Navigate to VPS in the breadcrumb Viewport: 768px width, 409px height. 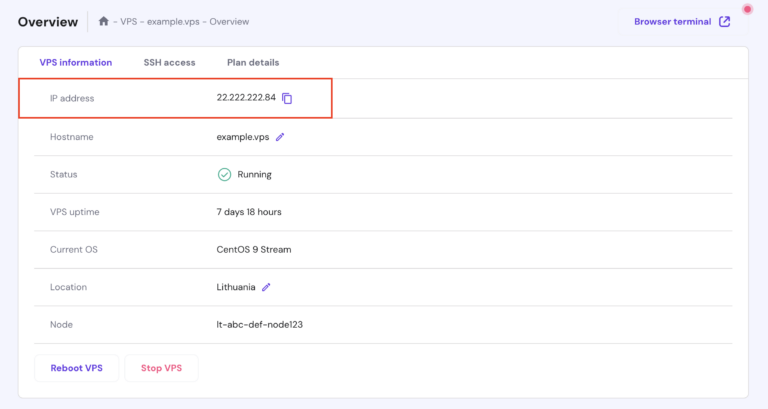[x=128, y=22]
